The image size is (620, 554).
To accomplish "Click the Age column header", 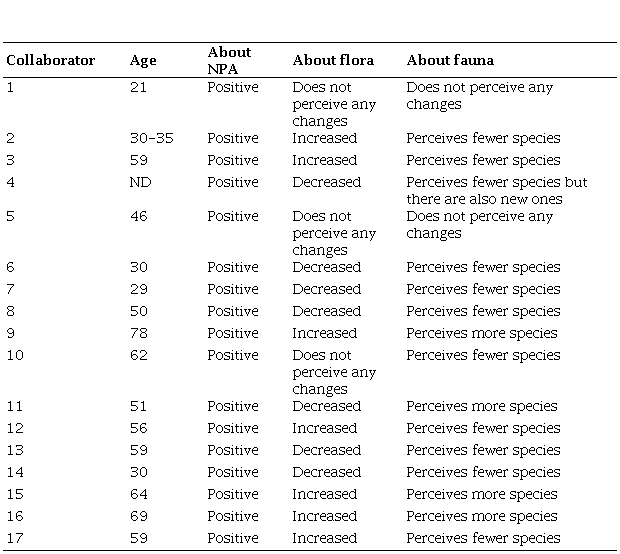I will click(143, 60).
